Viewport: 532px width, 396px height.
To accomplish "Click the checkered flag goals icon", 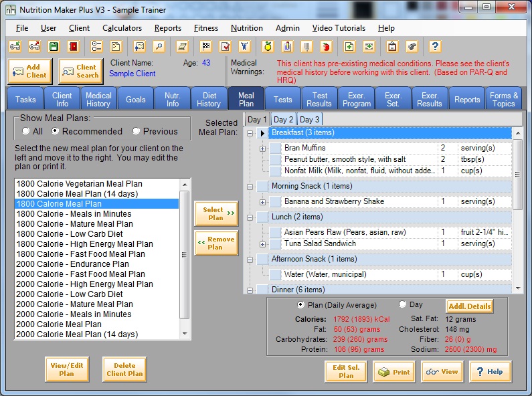I will pos(205,46).
